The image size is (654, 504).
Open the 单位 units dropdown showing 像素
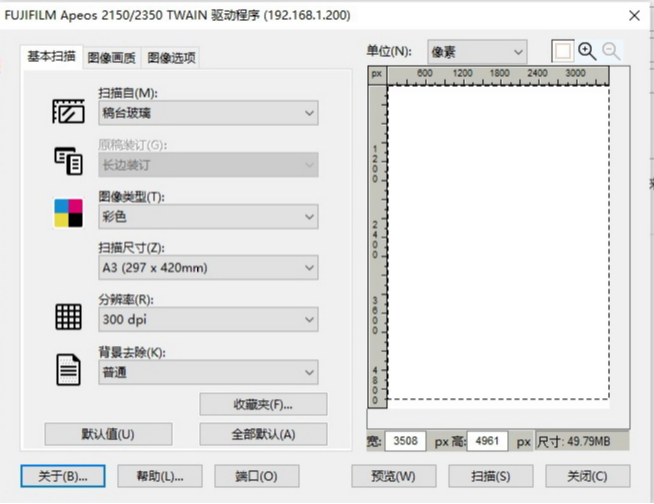point(477,52)
